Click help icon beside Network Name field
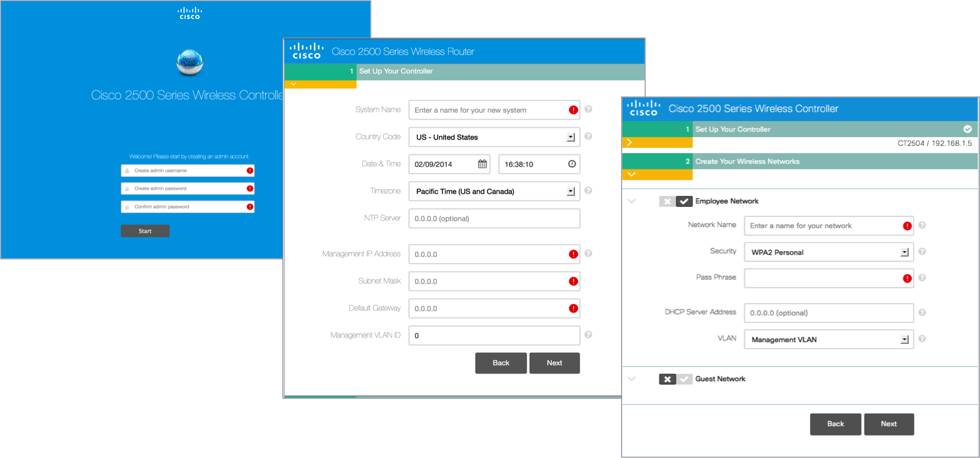 (x=922, y=225)
